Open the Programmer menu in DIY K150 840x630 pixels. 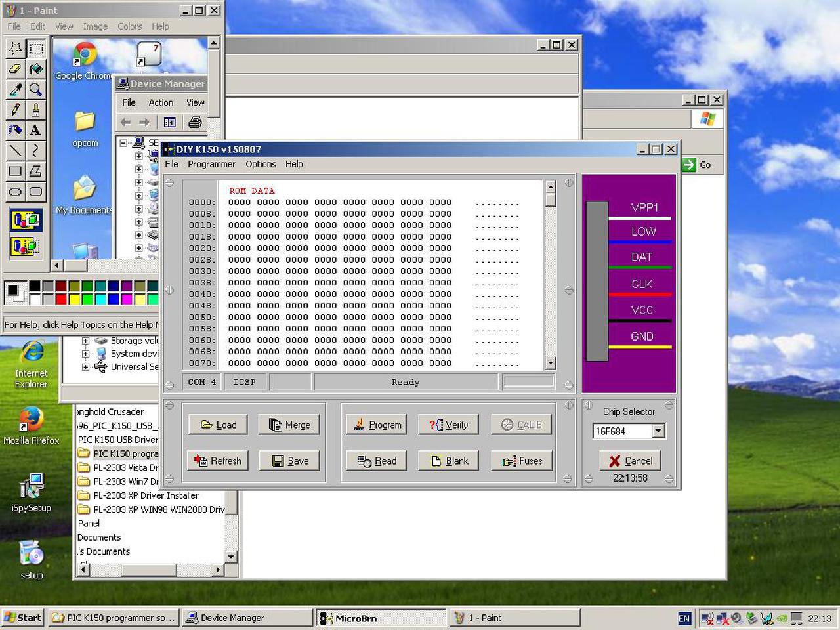pos(211,164)
